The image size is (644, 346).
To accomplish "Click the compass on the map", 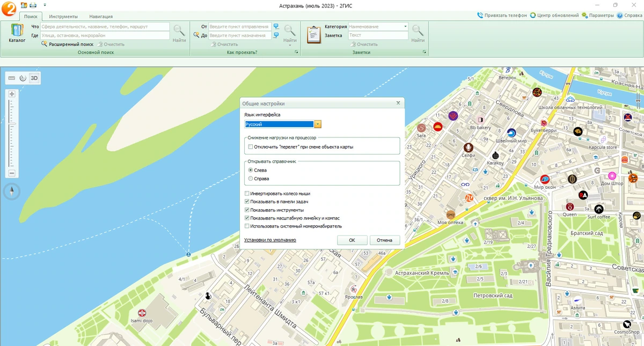I will point(12,191).
